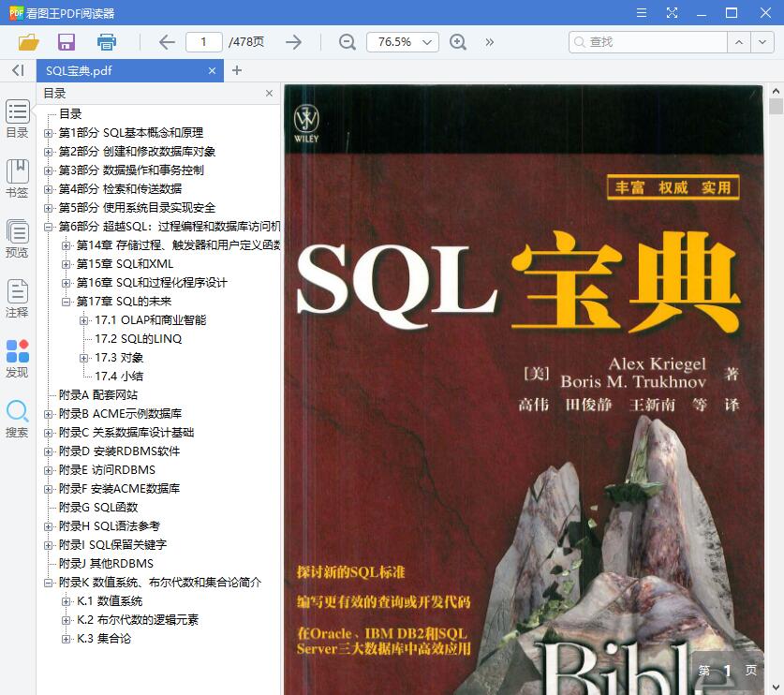This screenshot has height=695, width=784.
Task: Jump to 附录C 关系数据库设计基础
Action: click(126, 433)
